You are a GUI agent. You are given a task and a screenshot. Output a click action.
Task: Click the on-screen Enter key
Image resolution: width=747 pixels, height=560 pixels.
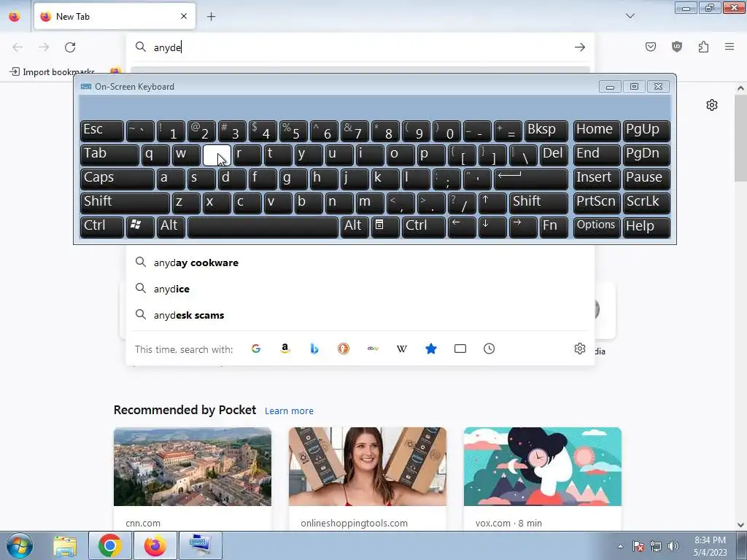pyautogui.click(x=531, y=179)
